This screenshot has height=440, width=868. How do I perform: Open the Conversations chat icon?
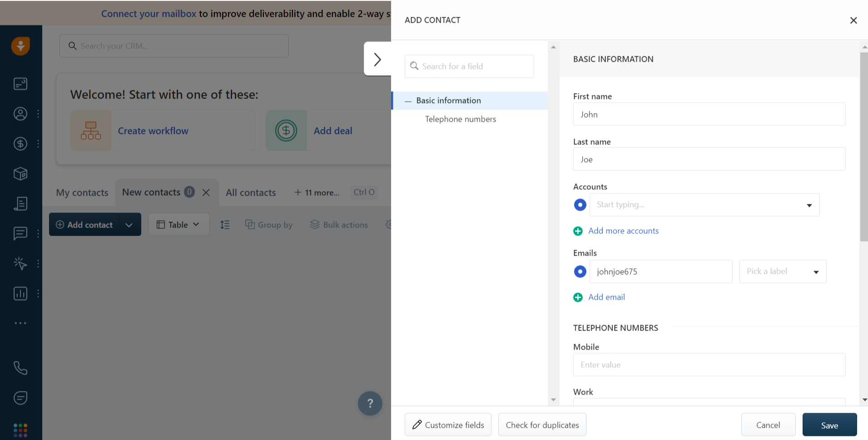tap(20, 233)
